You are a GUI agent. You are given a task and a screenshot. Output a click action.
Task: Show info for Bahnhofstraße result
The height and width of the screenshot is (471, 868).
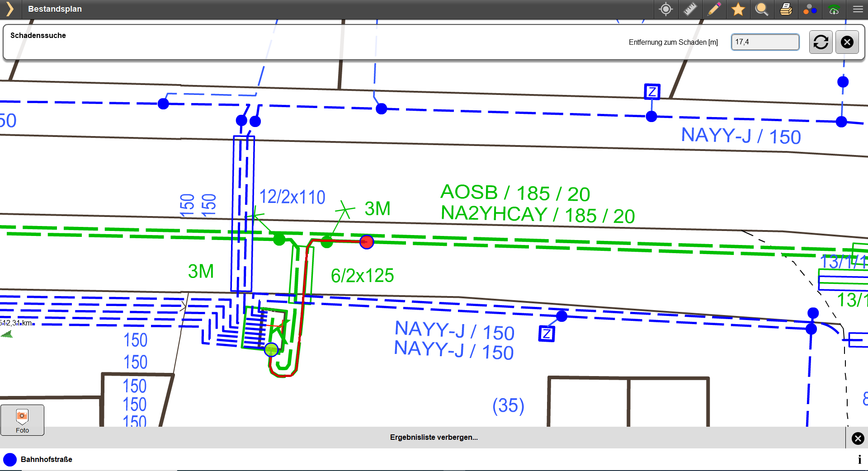[x=859, y=460]
